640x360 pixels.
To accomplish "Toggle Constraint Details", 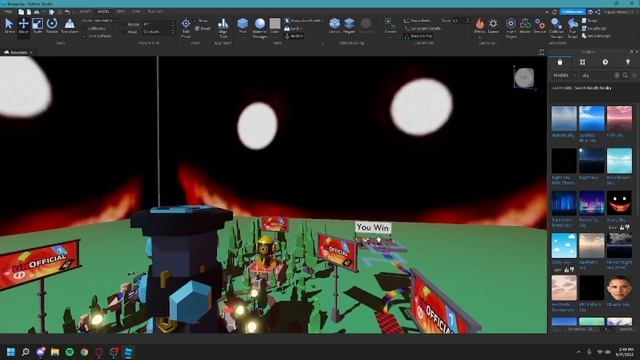I will click(422, 29).
